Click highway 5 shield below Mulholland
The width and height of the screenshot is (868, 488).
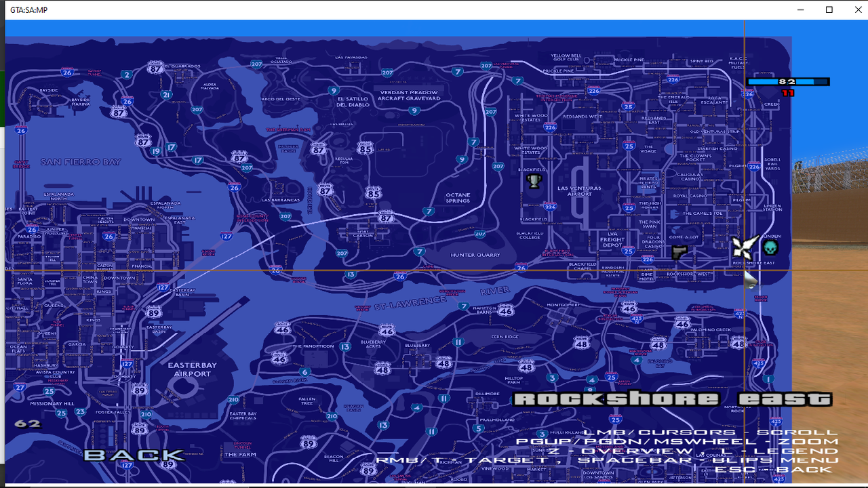(480, 429)
